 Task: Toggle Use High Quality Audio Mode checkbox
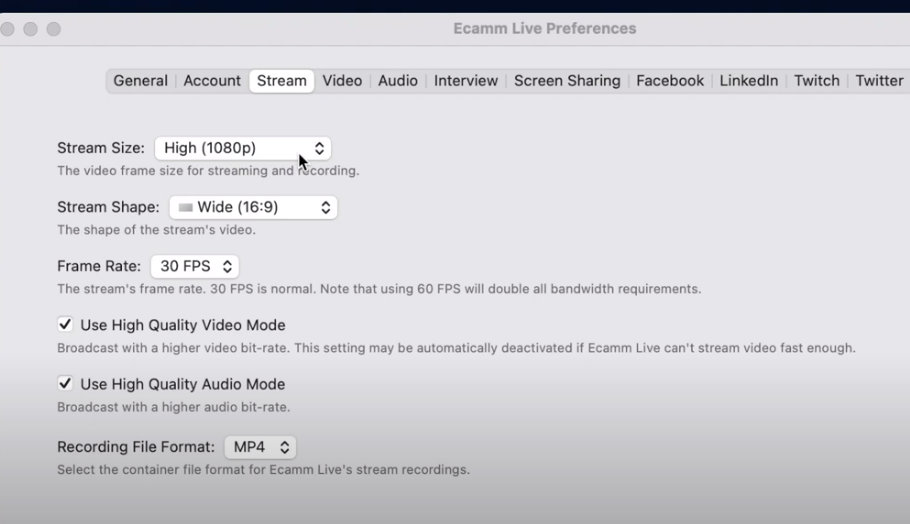click(65, 384)
